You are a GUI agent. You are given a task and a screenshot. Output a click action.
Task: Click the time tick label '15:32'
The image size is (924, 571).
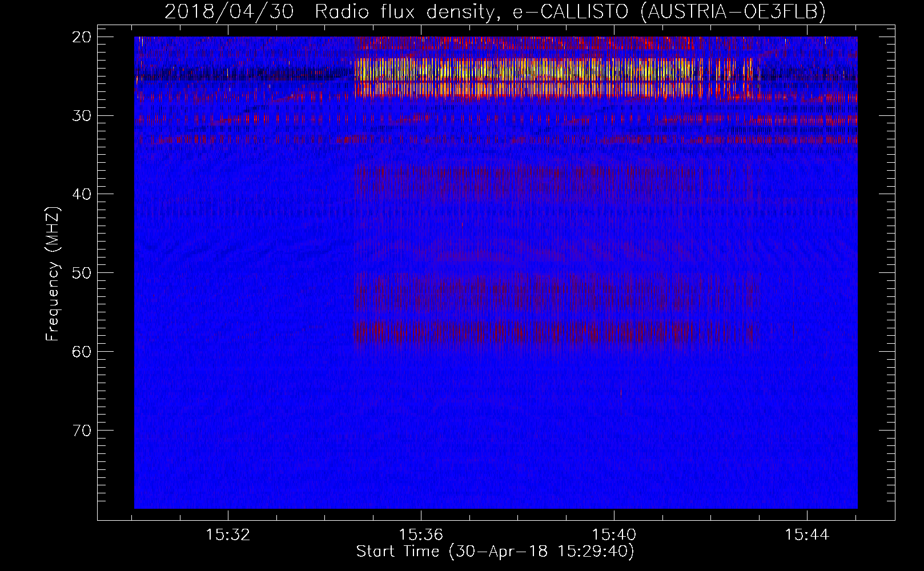tap(228, 535)
